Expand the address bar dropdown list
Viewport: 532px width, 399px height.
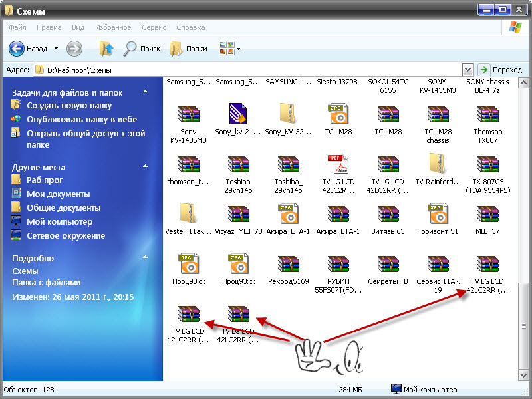coord(467,70)
